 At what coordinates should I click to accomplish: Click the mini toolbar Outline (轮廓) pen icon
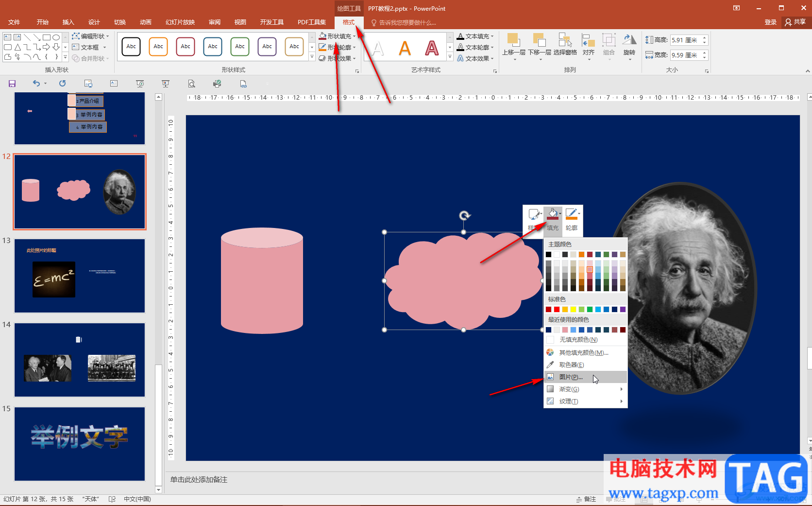click(572, 214)
